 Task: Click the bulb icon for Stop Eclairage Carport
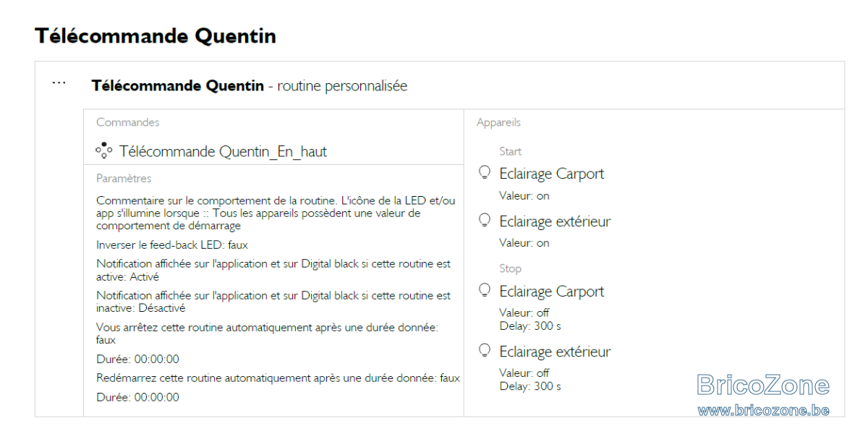(x=485, y=291)
